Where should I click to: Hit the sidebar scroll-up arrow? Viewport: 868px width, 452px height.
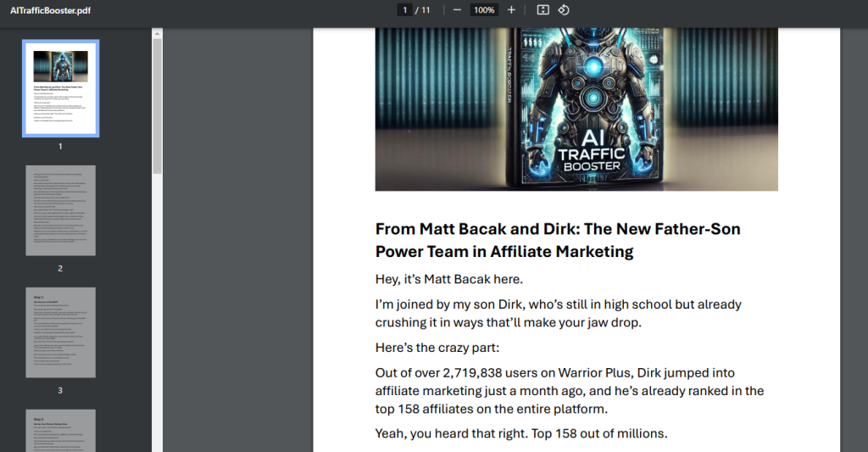coord(157,34)
